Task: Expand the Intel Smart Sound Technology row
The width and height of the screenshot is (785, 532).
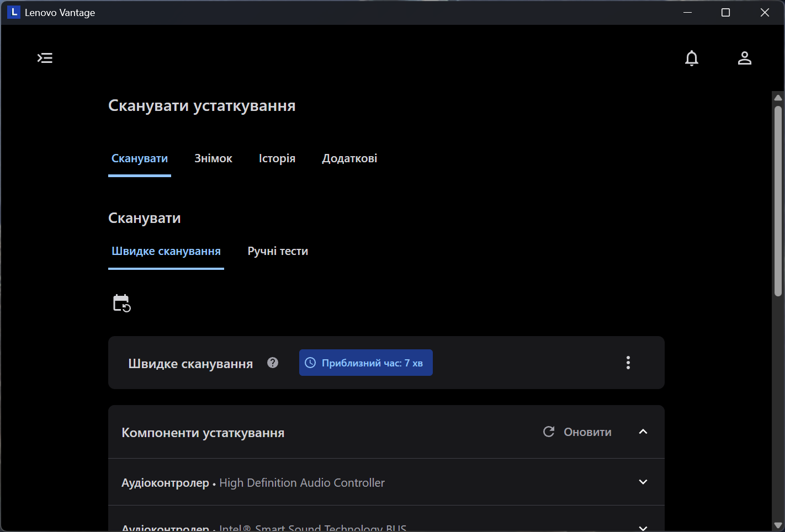Action: click(x=643, y=527)
